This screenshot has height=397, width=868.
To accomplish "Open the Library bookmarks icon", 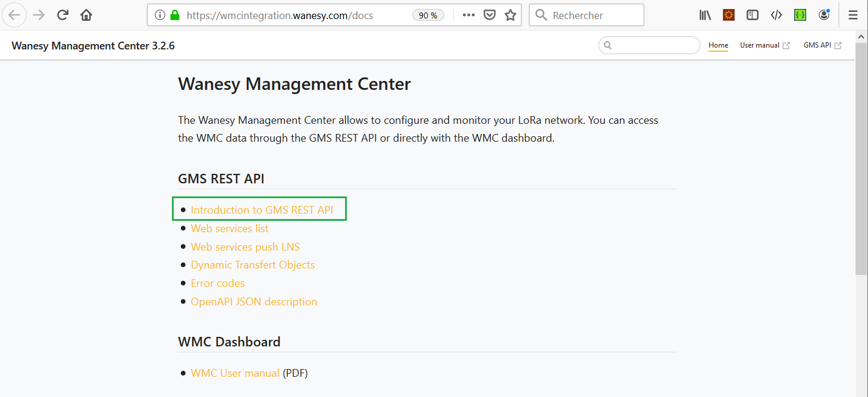I will pyautogui.click(x=706, y=15).
